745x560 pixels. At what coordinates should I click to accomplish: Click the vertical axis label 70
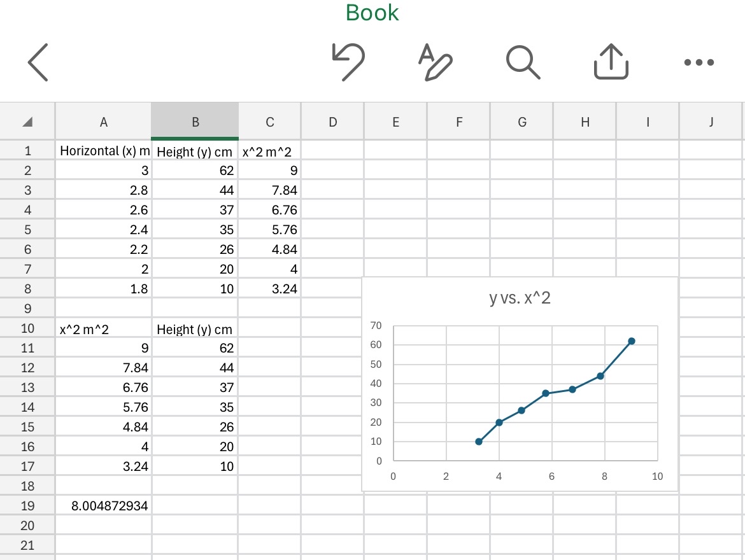[x=376, y=326]
